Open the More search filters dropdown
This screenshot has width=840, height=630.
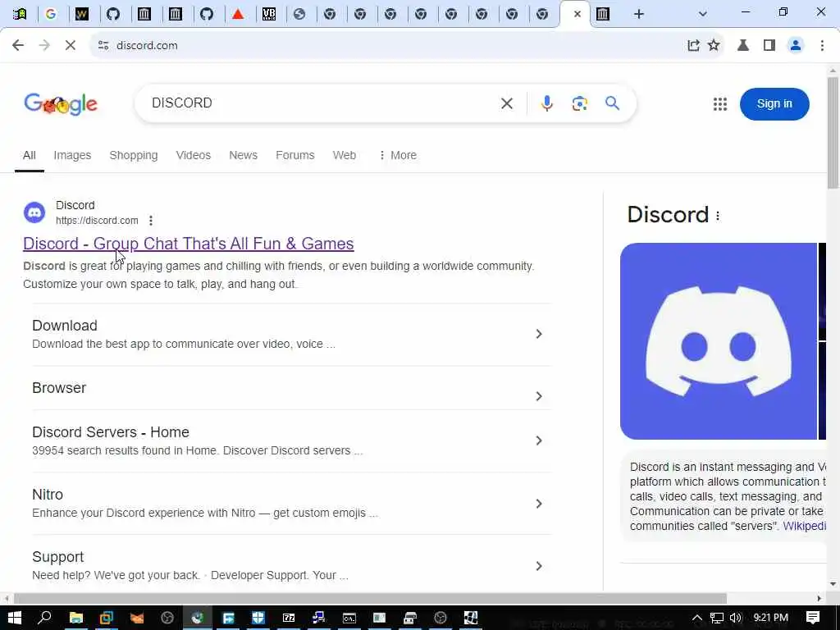coord(397,155)
